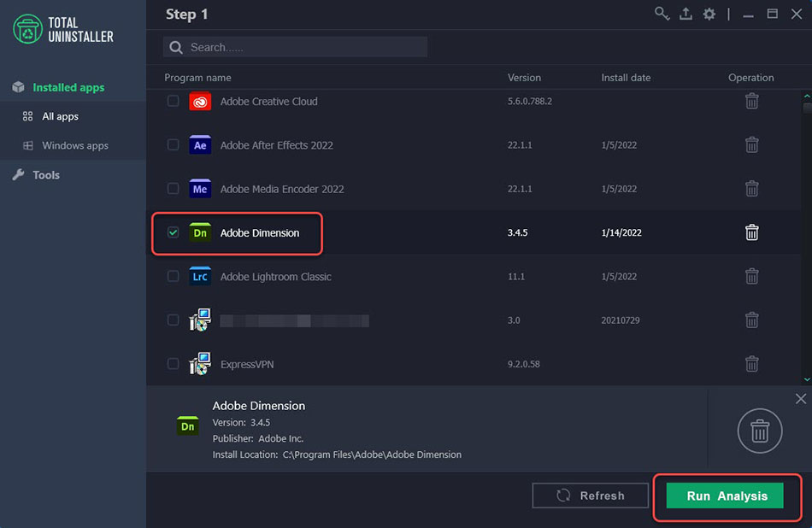
Task: Click into the Search field
Action: pos(295,47)
